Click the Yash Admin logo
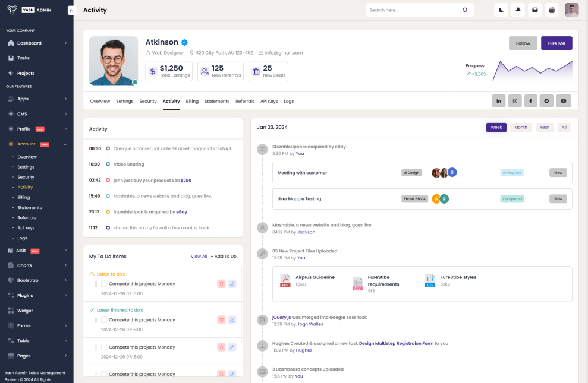 coord(29,10)
